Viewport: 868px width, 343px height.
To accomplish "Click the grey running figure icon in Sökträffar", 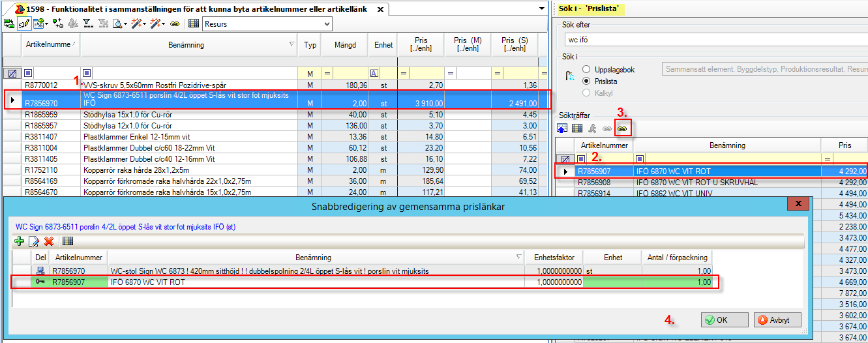I will coord(593,129).
